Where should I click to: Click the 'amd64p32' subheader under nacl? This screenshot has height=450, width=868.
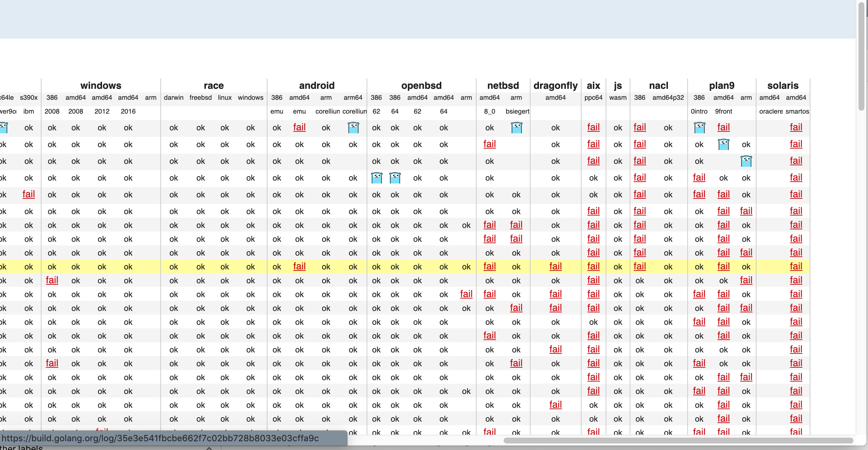668,98
